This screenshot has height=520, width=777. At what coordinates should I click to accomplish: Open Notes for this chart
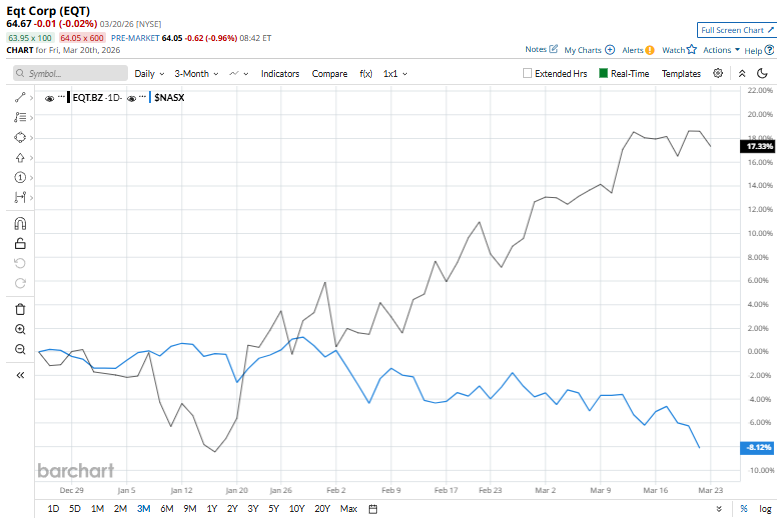click(x=541, y=49)
